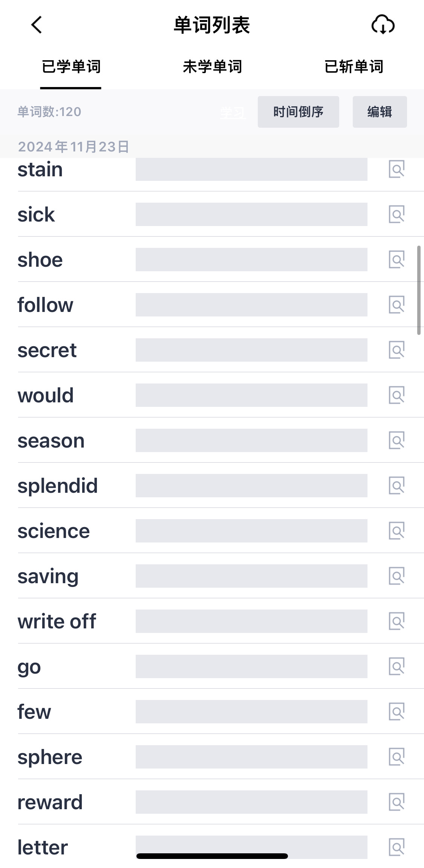The height and width of the screenshot is (868, 424).
Task: Open dictionary lookup for splendid
Action: 397,486
